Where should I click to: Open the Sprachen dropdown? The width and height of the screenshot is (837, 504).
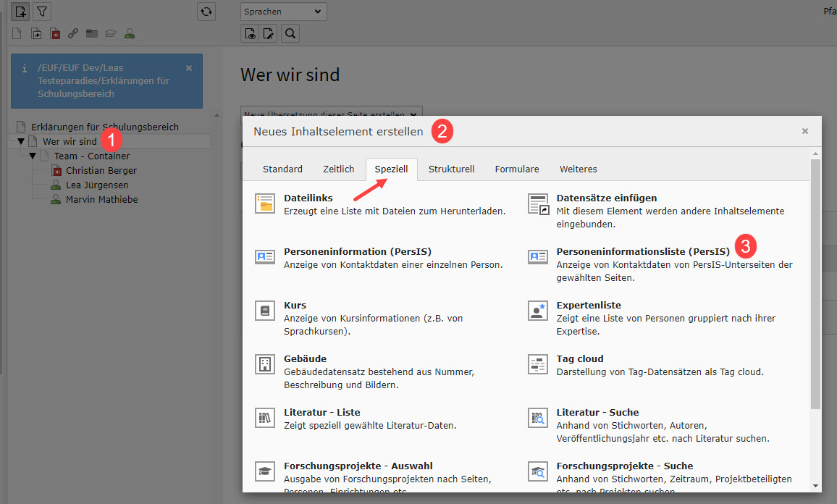283,12
